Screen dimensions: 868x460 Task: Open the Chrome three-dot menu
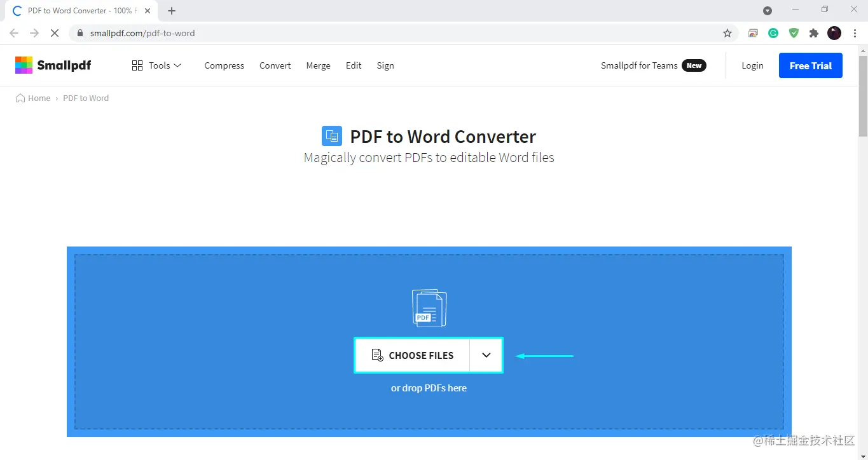(855, 33)
